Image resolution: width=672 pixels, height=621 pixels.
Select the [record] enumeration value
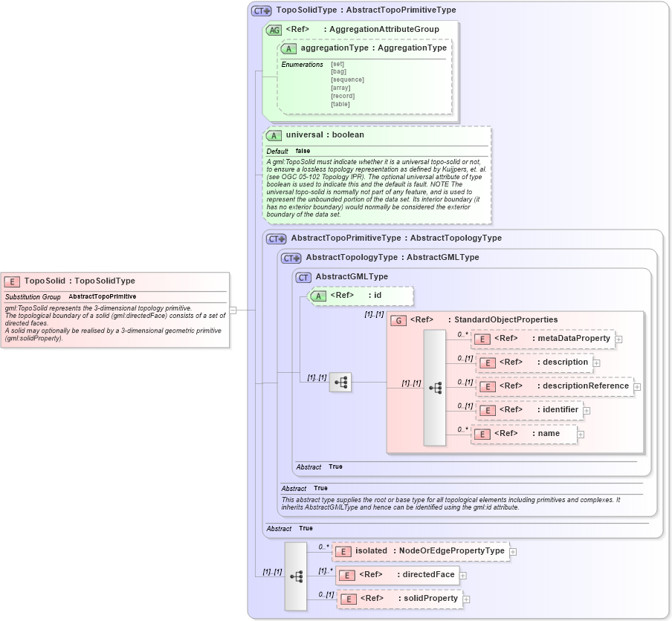(x=343, y=96)
